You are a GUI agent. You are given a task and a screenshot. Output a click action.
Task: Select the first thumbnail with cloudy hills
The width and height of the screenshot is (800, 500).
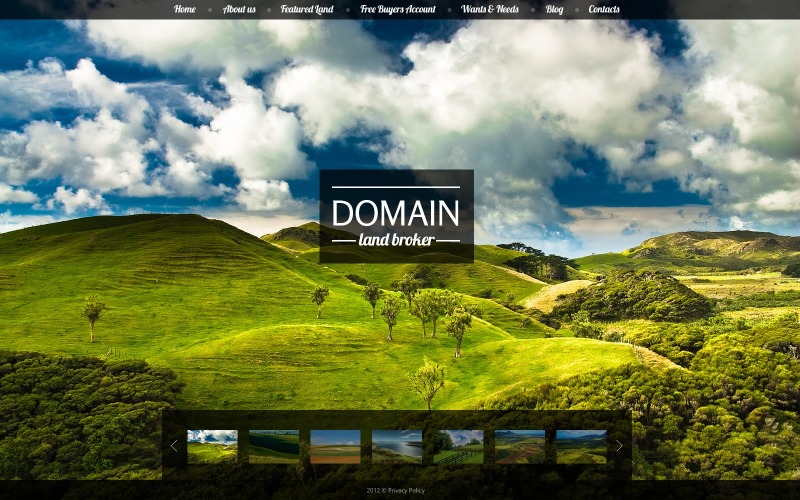coord(212,446)
